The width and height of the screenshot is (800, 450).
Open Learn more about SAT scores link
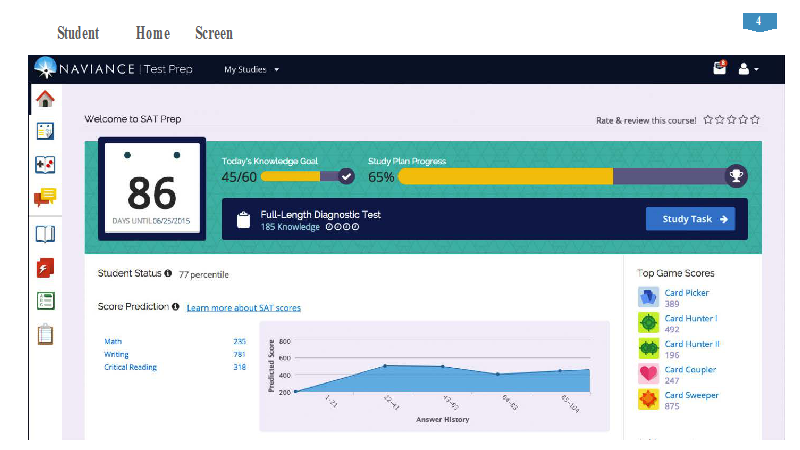click(x=243, y=308)
